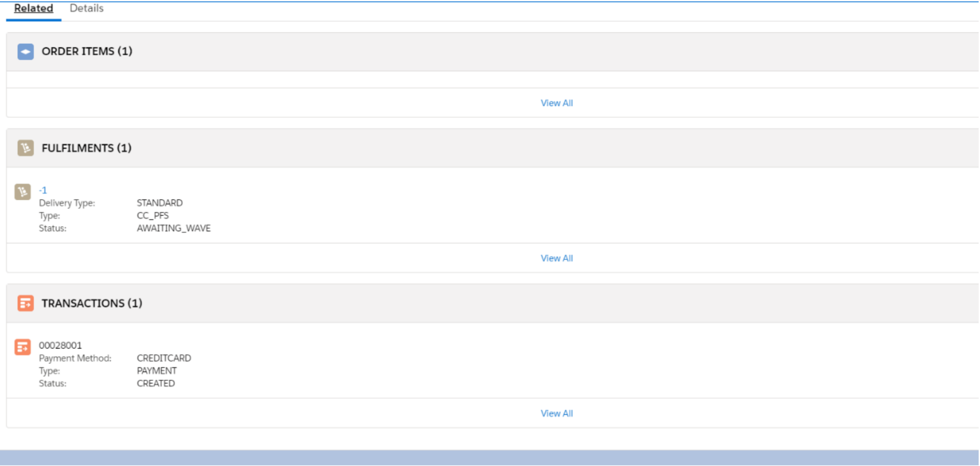Select the AWAITING_WAVE status text
The height and width of the screenshot is (466, 980).
[x=173, y=228]
